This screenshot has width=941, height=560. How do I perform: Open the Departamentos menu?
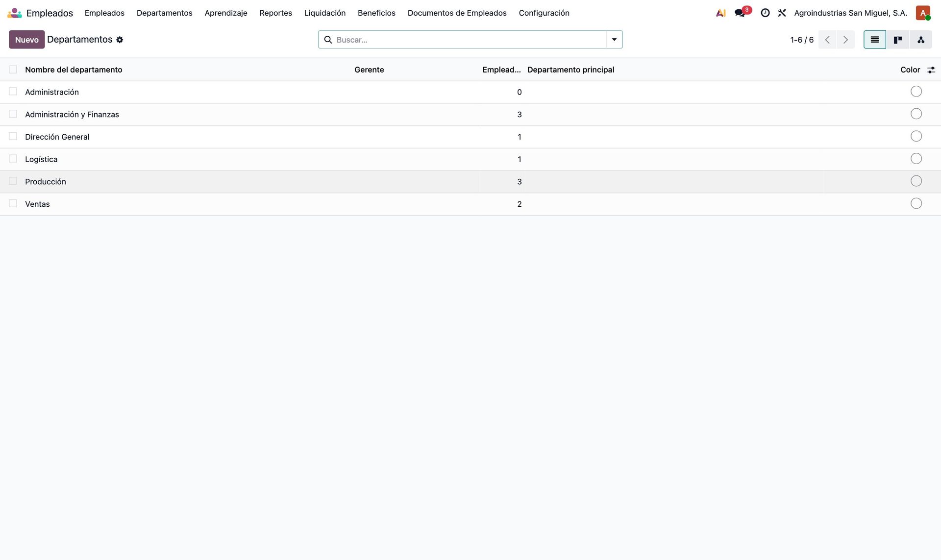(x=164, y=13)
